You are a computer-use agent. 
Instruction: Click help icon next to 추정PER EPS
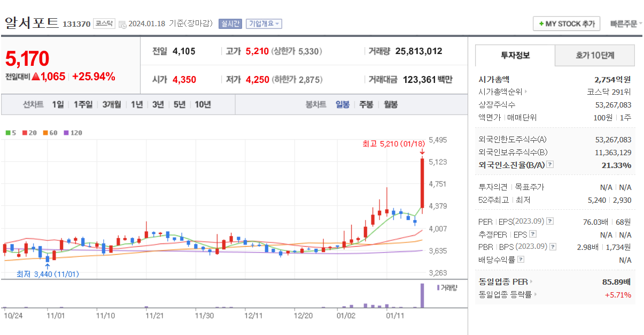click(x=532, y=234)
